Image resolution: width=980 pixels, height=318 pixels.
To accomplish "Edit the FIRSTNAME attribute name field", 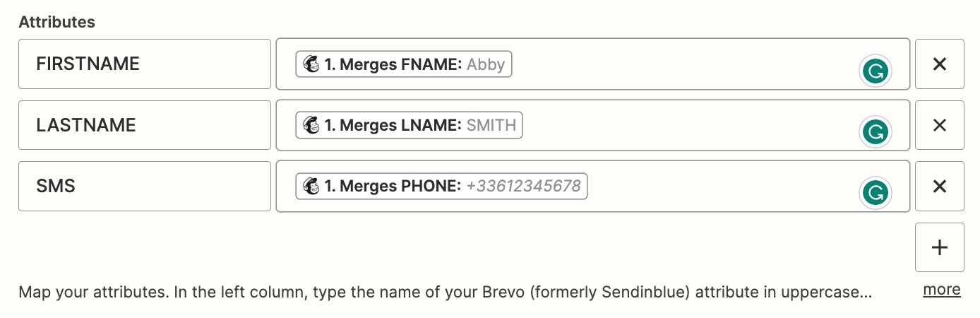I will pyautogui.click(x=145, y=64).
